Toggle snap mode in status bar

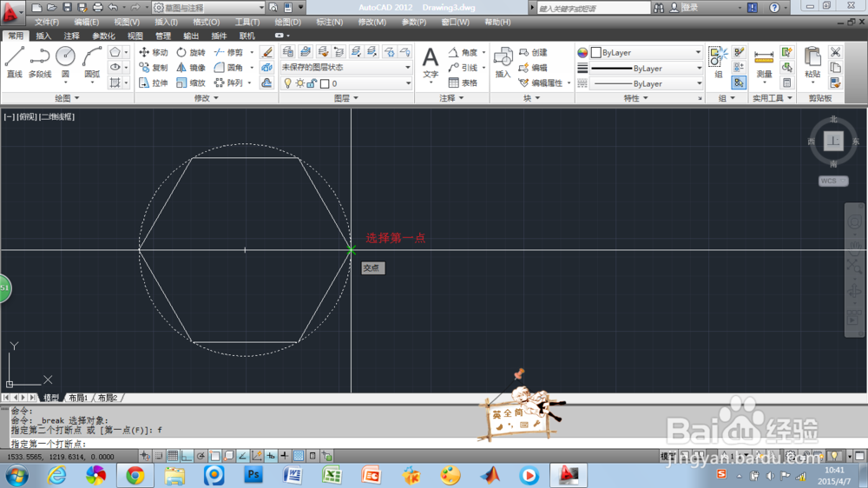pyautogui.click(x=158, y=456)
